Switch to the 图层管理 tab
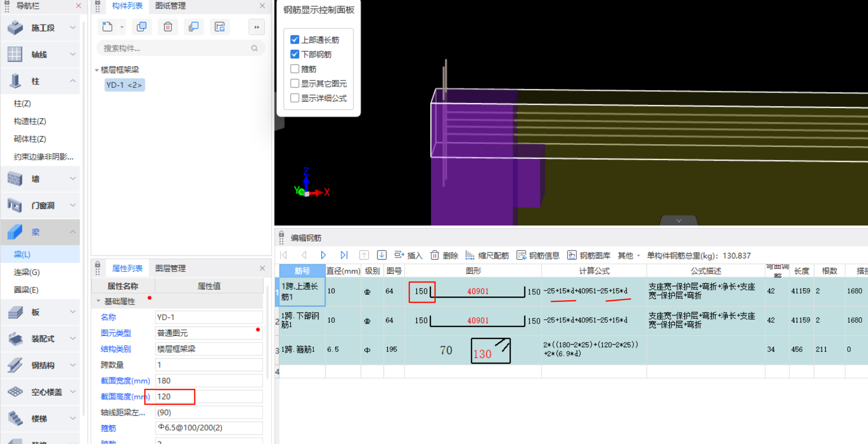 171,268
